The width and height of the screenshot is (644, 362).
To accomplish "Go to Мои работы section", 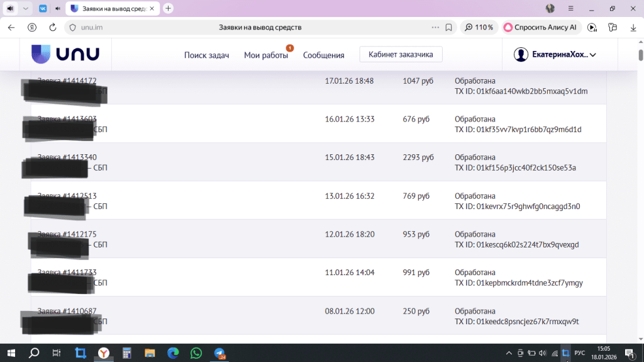I will (265, 55).
